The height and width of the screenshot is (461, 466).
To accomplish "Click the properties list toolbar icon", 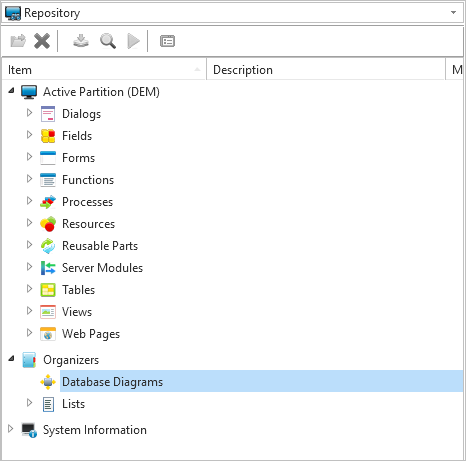I will tap(167, 41).
